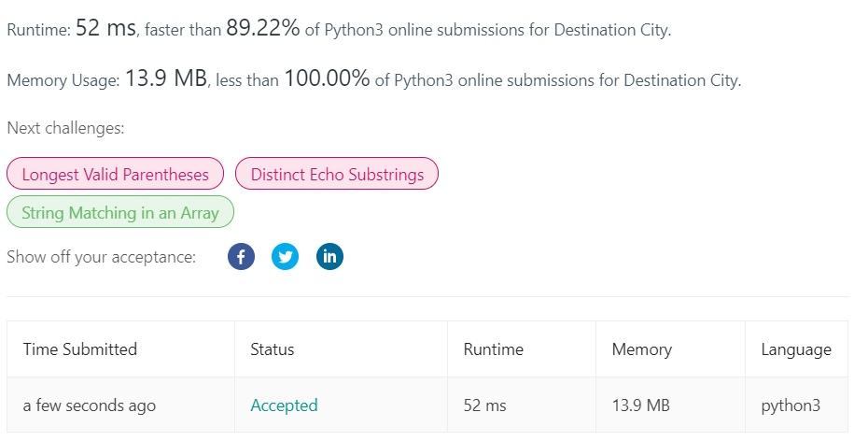Click the 100.00% memory percentile text
Image resolution: width=868 pixels, height=441 pixels.
pyautogui.click(x=327, y=79)
